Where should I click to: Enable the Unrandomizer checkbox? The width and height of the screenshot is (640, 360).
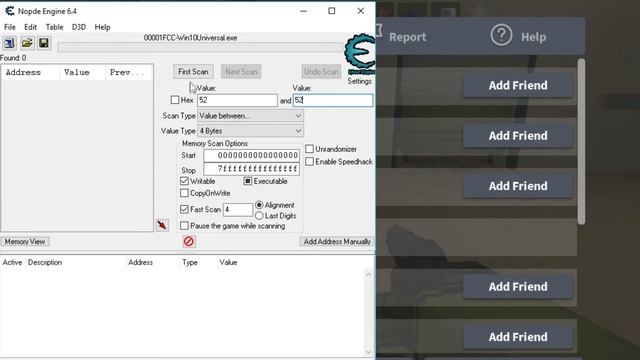coord(309,149)
